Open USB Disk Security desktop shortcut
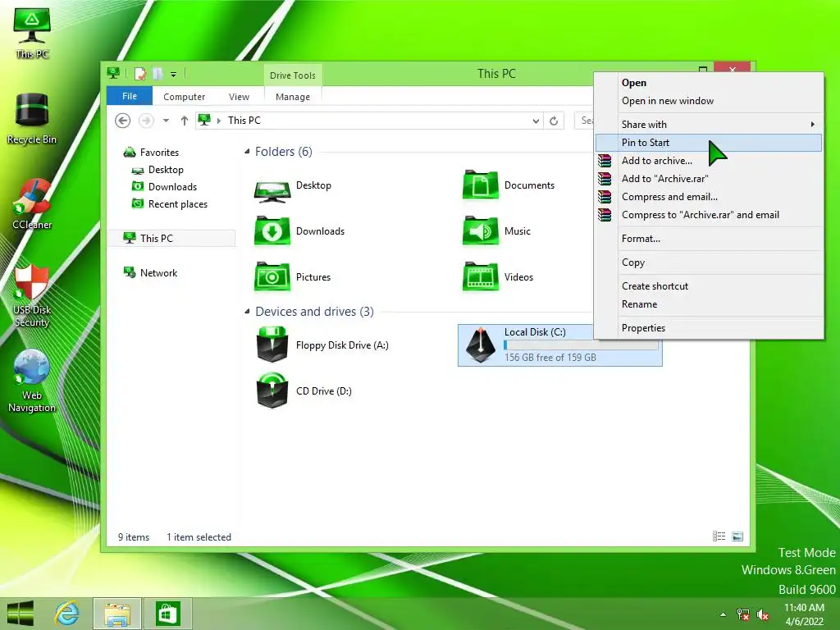840x630 pixels. (32, 295)
